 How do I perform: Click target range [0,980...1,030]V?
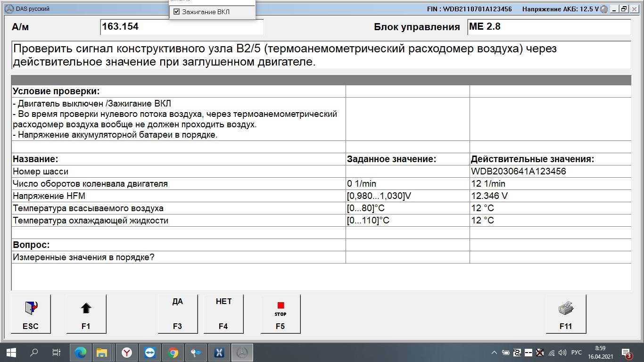tap(380, 196)
